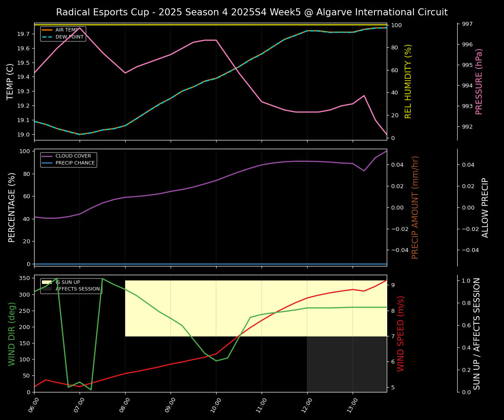Click the dark gray affects-session shaded region
Image resolution: width=504 pixels, height=420 pixels.
pyautogui.click(x=346, y=364)
